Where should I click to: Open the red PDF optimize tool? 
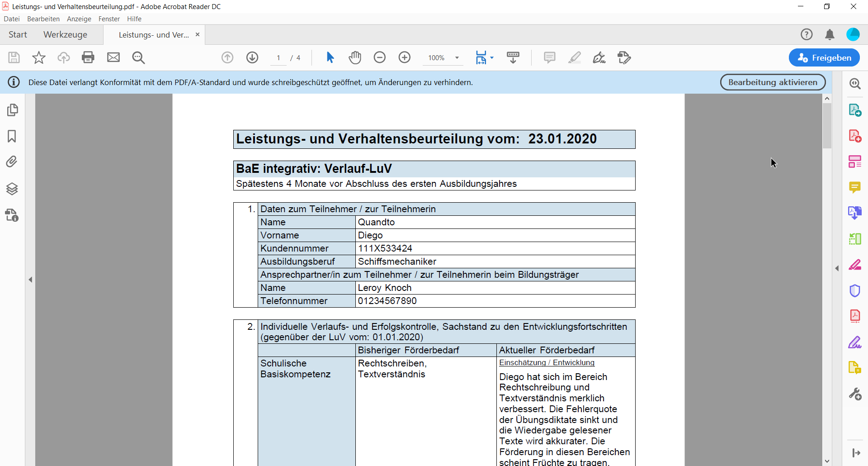(855, 316)
